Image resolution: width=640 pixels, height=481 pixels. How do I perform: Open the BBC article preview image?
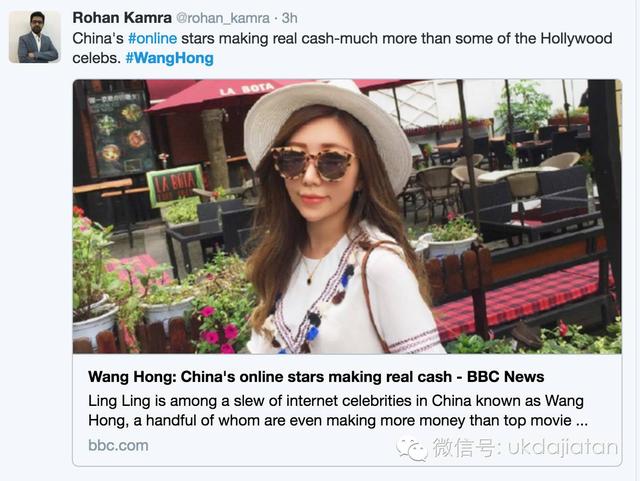coord(347,216)
